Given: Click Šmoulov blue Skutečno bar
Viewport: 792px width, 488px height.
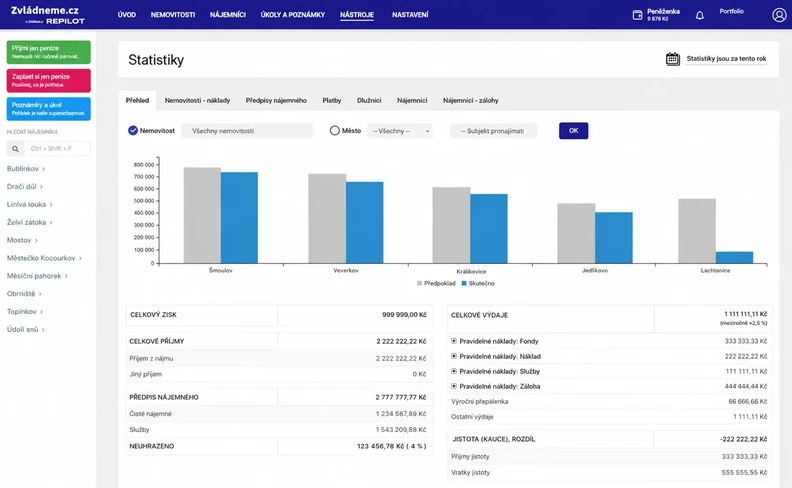Looking at the screenshot, I should coord(239,218).
